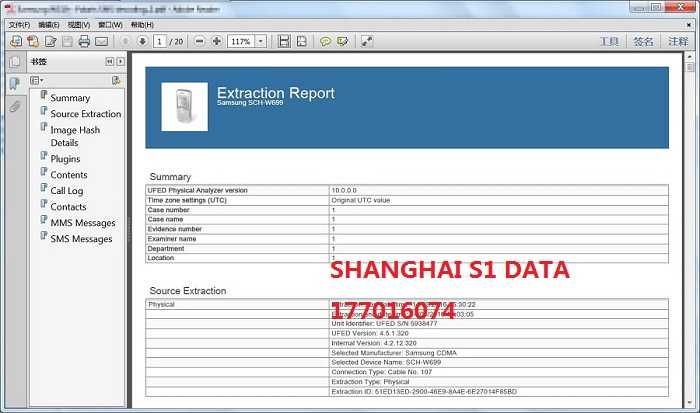
Task: Open the attachments paperclip panel
Action: pyautogui.click(x=14, y=106)
